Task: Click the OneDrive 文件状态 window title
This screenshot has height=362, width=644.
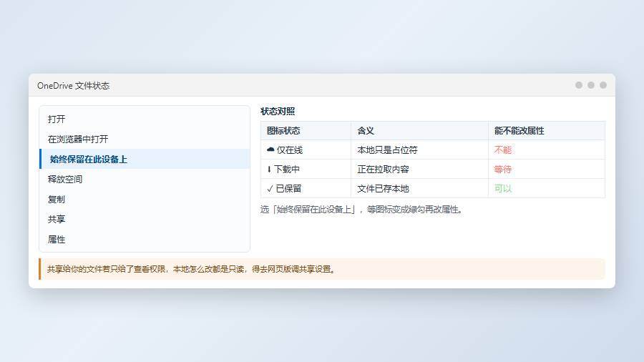Action: click(73, 85)
